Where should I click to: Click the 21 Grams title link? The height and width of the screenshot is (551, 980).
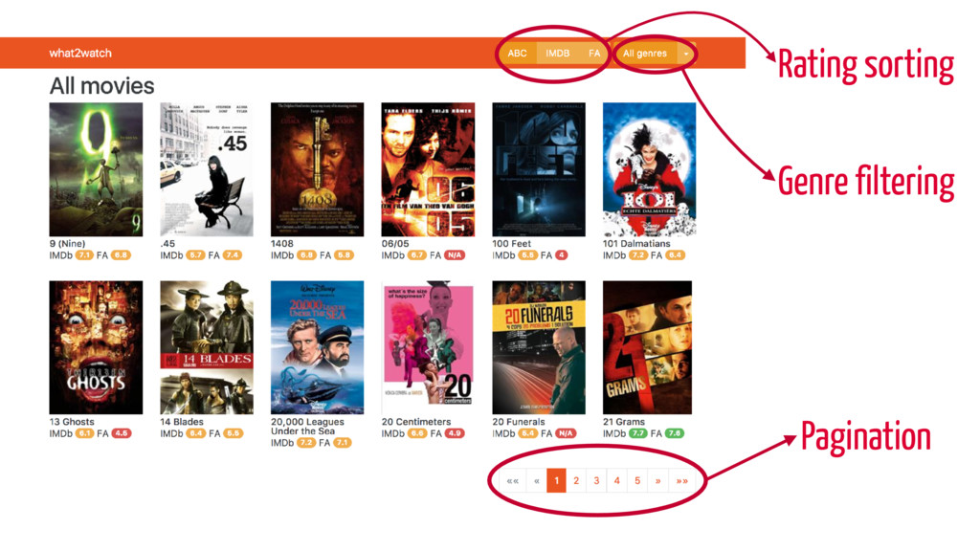pos(623,422)
